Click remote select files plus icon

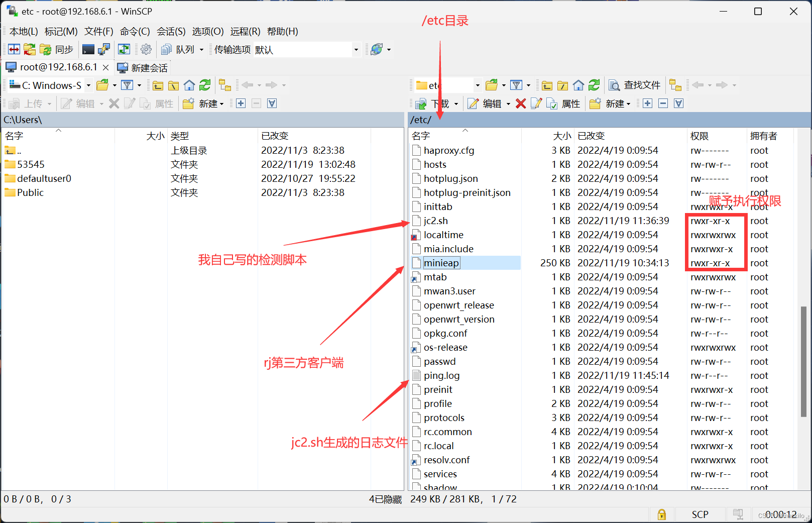point(647,103)
